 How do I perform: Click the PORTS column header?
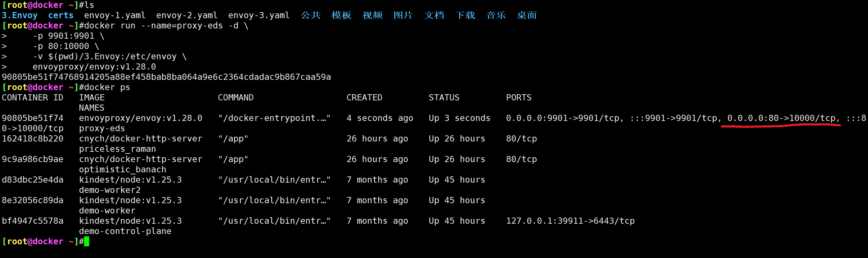pos(519,98)
